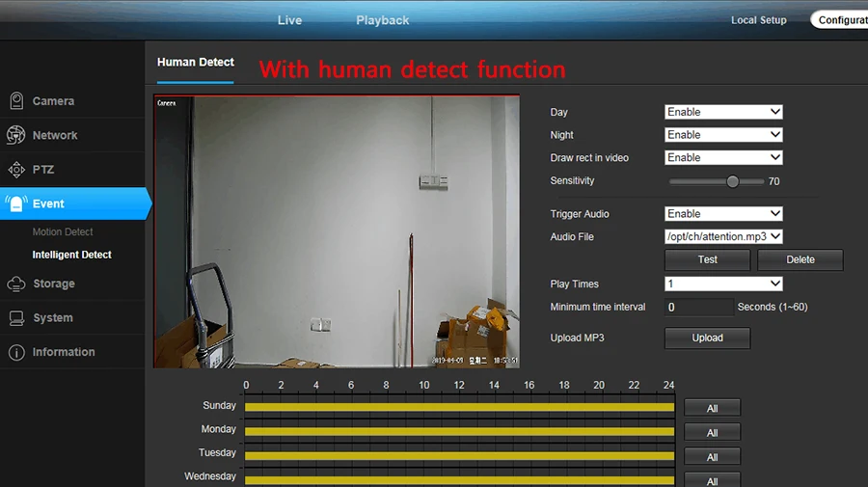Screen dimensions: 868x487
Task: Click All button for Sunday
Action: [x=713, y=409]
